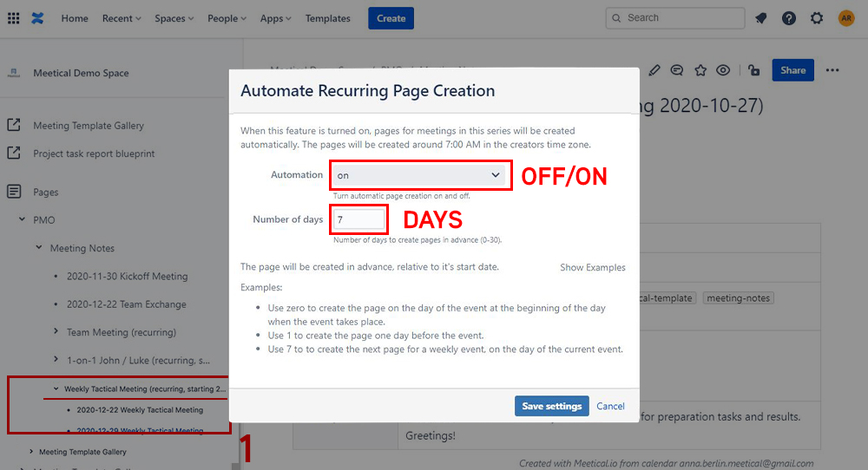Open Weekly Tactical Meeting (recurring) page
868x470 pixels.
point(145,388)
